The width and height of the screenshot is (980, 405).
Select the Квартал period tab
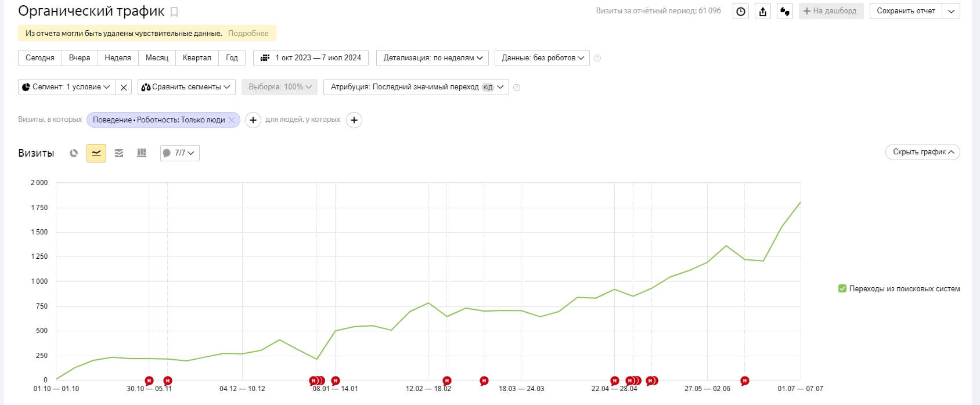197,58
